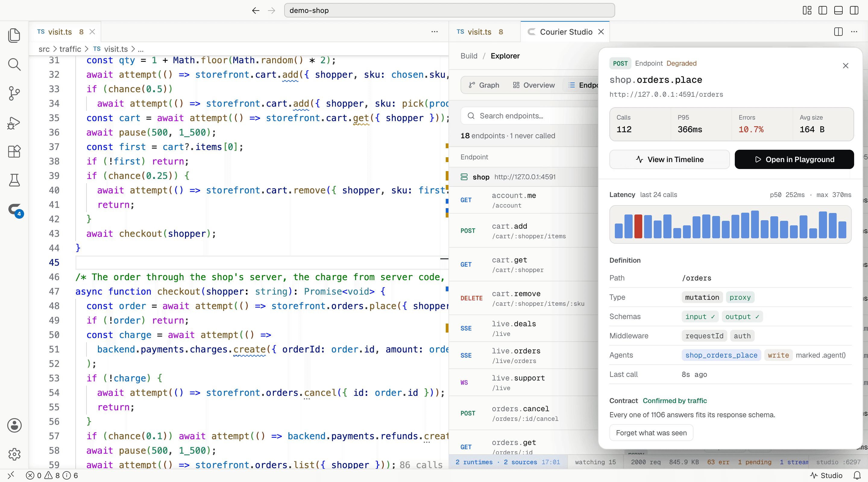Split the right editor group
This screenshot has height=482, width=868.
tap(838, 32)
